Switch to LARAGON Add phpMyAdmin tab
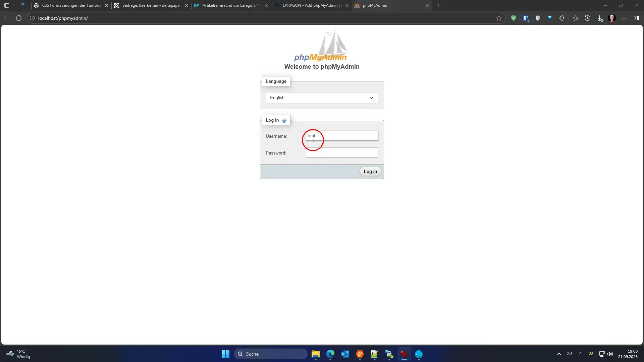This screenshot has height=362, width=644. [310, 5]
